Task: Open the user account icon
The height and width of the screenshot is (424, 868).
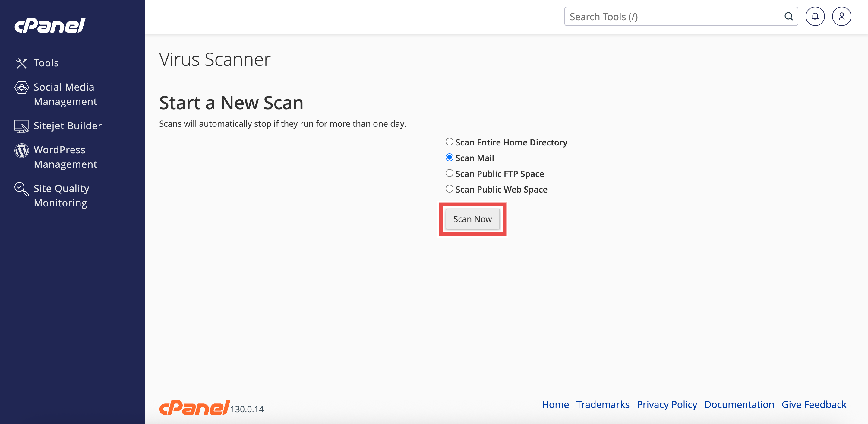Action: [841, 17]
